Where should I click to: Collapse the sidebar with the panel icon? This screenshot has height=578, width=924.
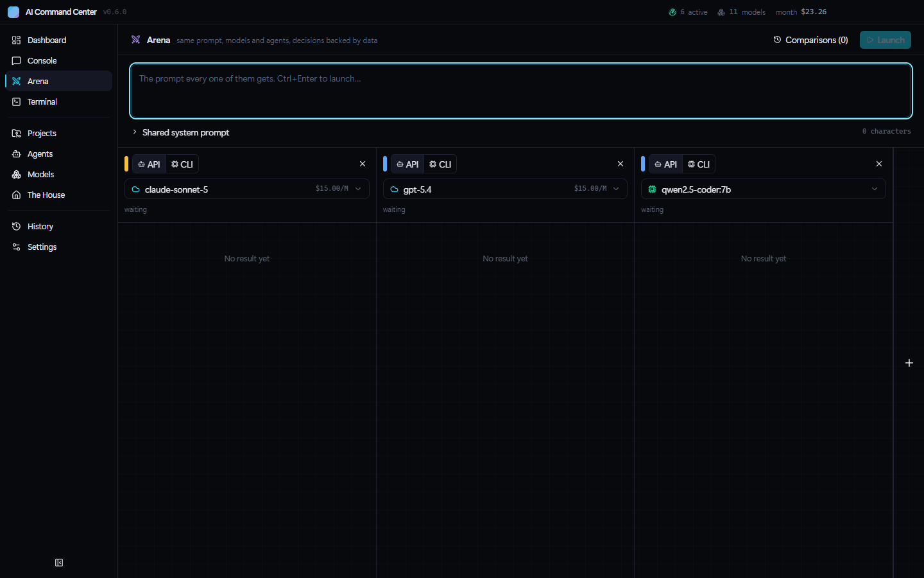(x=59, y=563)
